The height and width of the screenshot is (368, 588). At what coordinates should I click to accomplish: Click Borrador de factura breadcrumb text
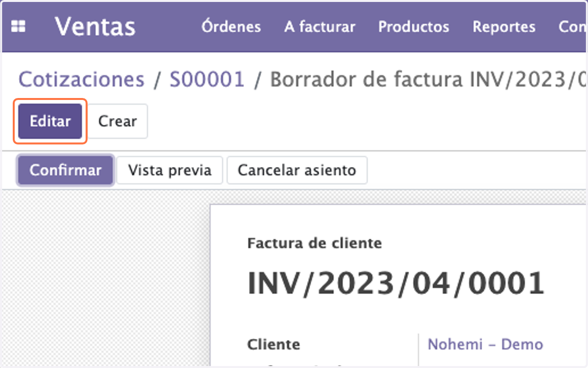point(429,79)
